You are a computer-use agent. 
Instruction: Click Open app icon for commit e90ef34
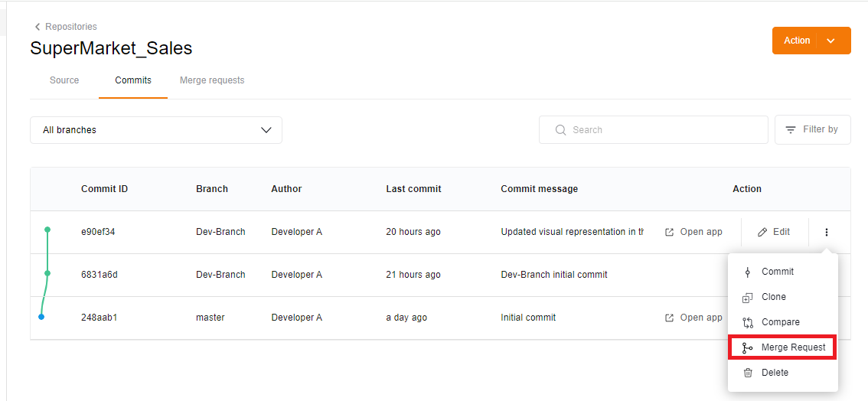[x=670, y=232]
